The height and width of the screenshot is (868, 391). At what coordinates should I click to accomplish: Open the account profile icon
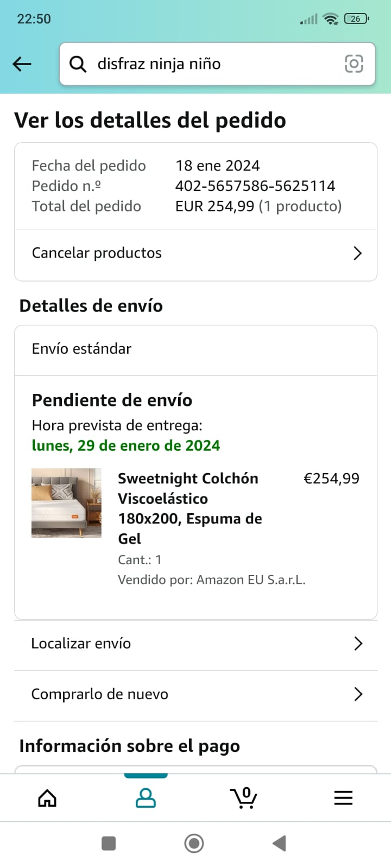click(146, 798)
